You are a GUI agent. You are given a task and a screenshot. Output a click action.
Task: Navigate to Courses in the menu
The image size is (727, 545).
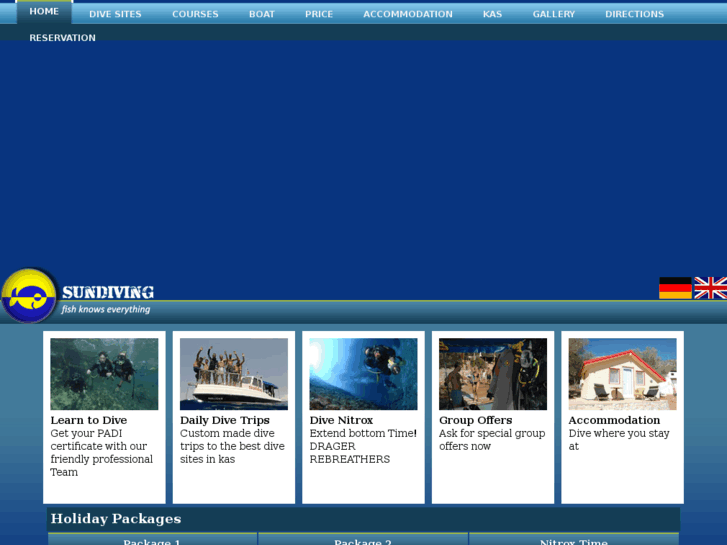pos(195,14)
